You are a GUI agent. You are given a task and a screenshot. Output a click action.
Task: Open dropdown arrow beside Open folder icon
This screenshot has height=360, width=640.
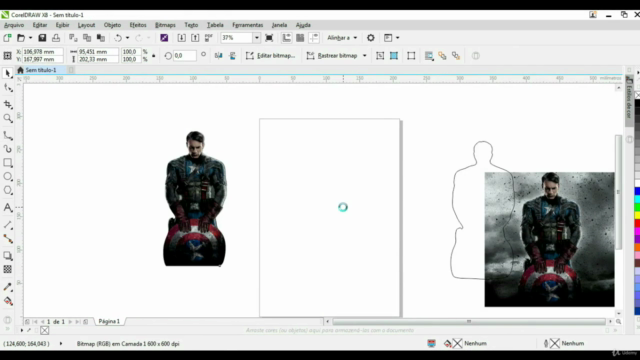[30, 38]
